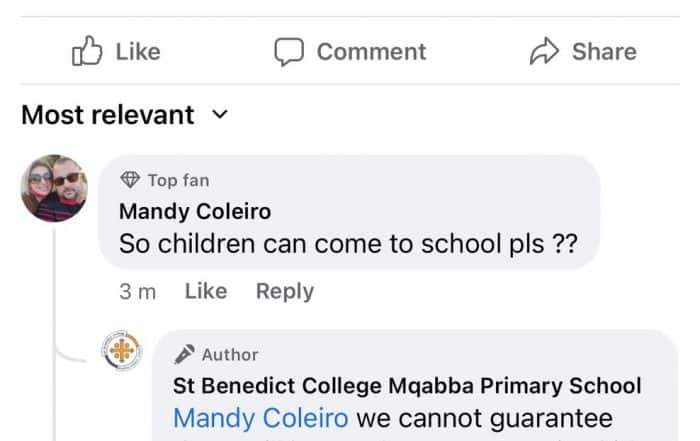
Task: Click the thumbs-up icon on the post
Action: click(87, 51)
